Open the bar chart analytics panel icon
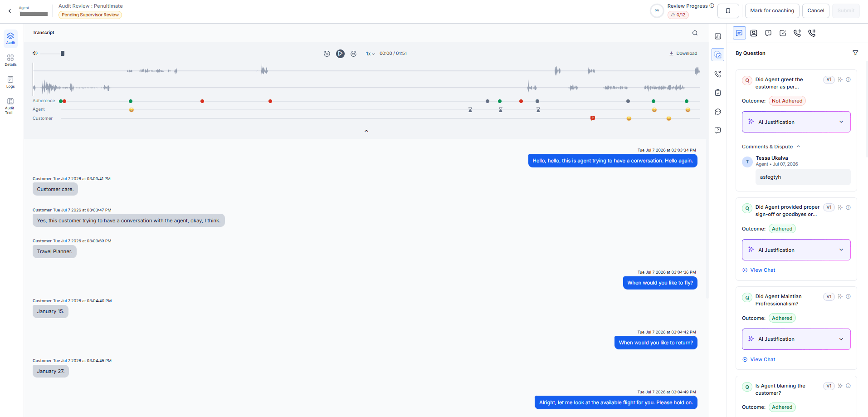The image size is (868, 417). pos(718,36)
